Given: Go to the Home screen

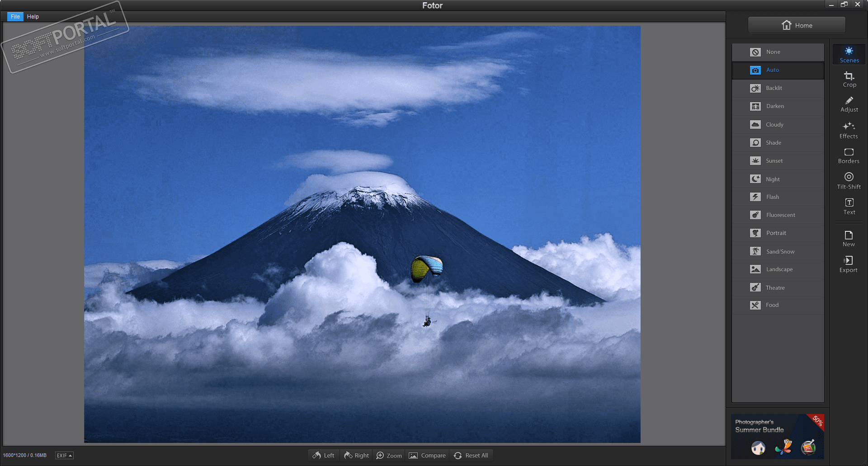Looking at the screenshot, I should [x=797, y=25].
